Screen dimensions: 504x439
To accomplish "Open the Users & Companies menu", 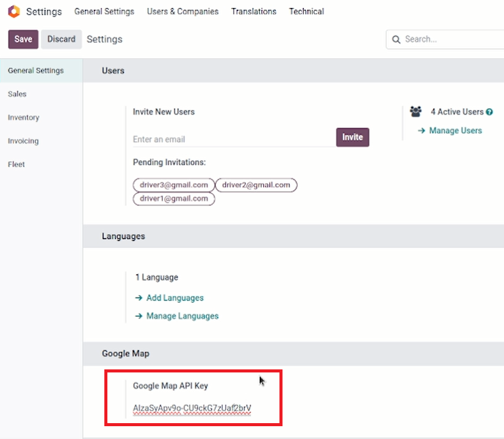I will [x=182, y=12].
